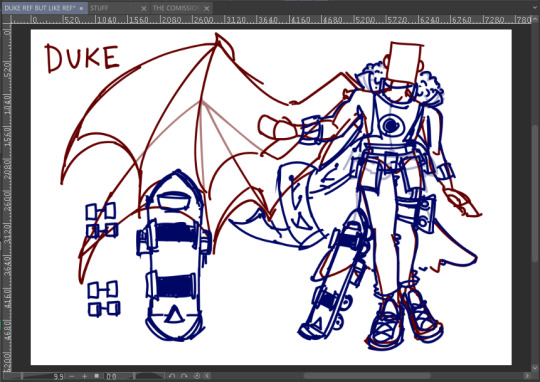Click the horizontal scrollbar thumb

click(x=367, y=376)
